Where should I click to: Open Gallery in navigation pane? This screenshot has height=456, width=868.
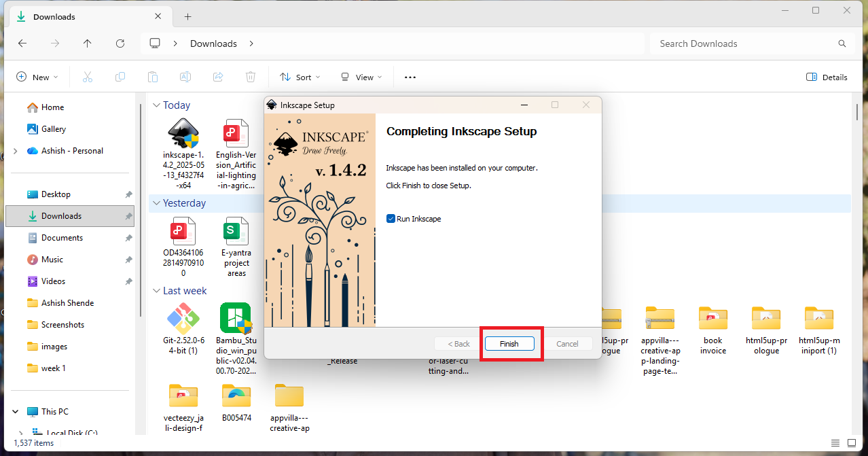click(x=54, y=129)
